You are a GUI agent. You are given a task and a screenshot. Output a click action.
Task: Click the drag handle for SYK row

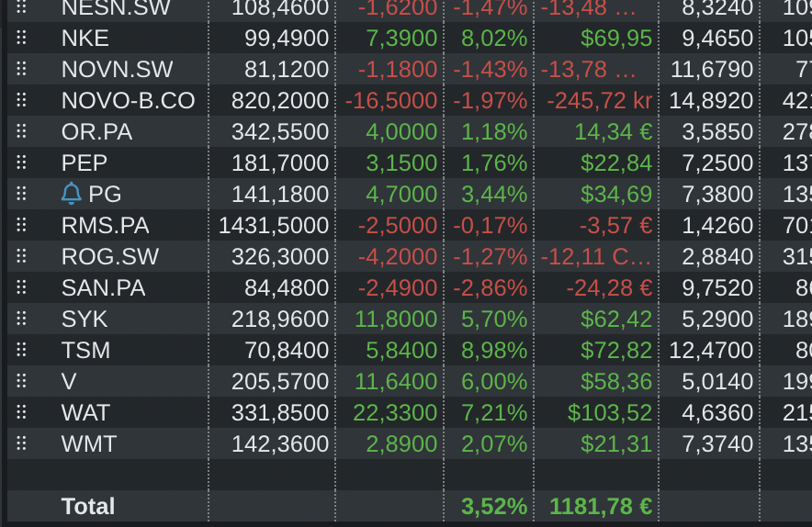[x=21, y=319]
